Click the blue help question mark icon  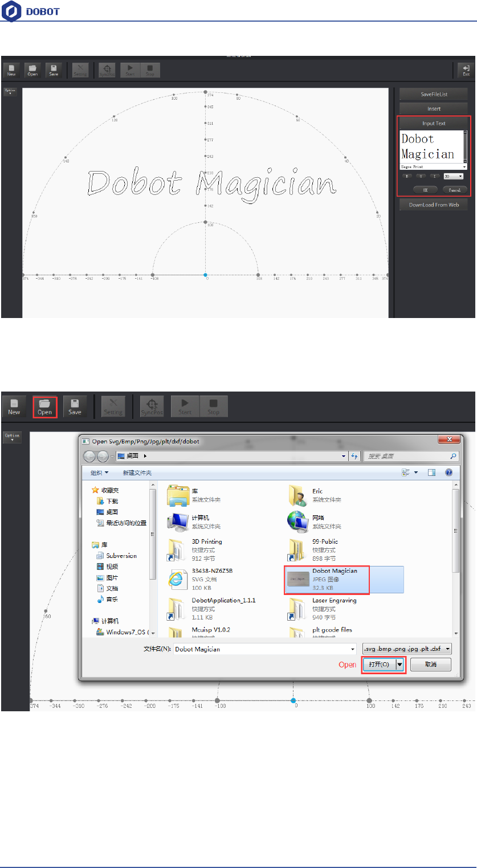(449, 472)
